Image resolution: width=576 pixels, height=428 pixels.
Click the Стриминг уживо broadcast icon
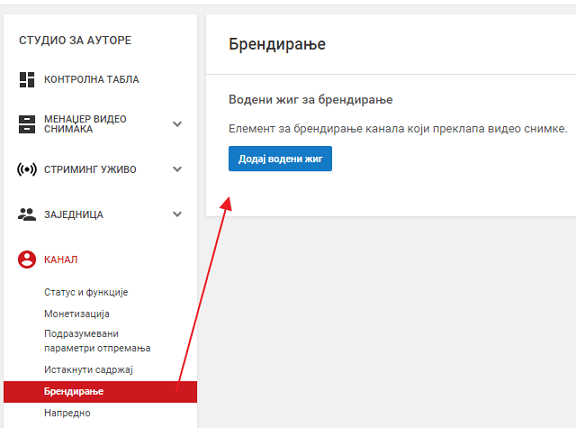(27, 169)
